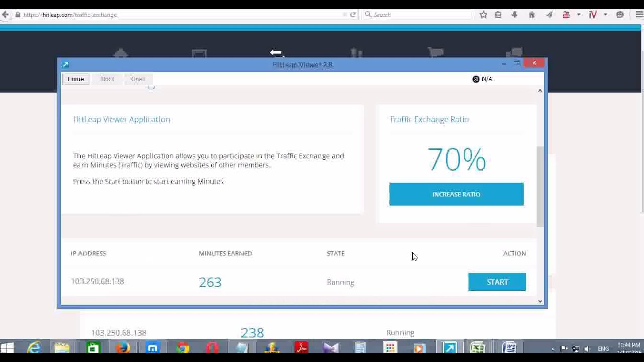This screenshot has height=362, width=644.
Task: Switch to Firefox in the taskbar
Action: pos(122,348)
